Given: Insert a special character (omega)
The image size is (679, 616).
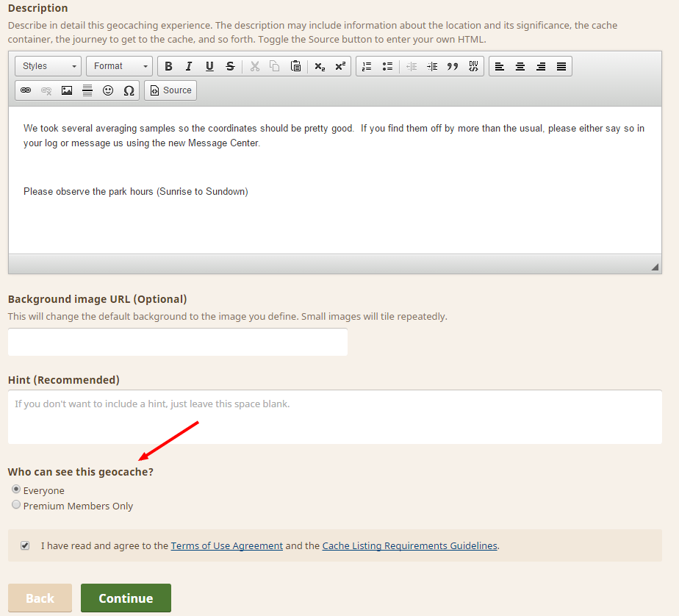Looking at the screenshot, I should pyautogui.click(x=129, y=90).
